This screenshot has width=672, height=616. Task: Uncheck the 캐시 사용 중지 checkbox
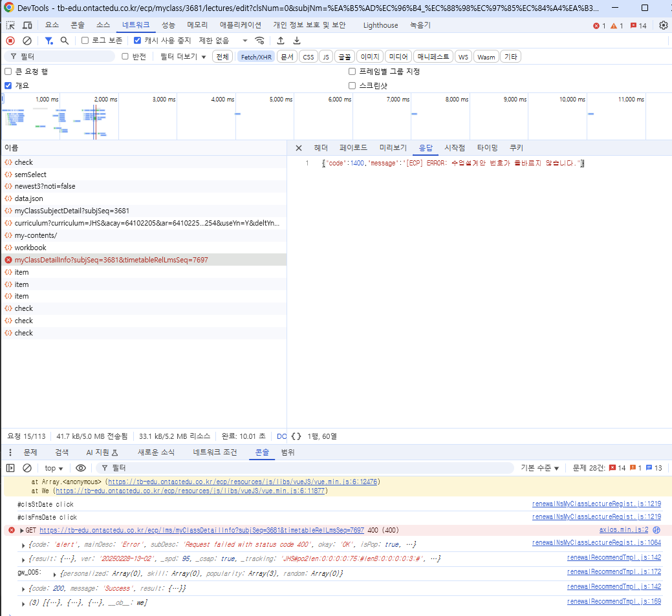(137, 41)
